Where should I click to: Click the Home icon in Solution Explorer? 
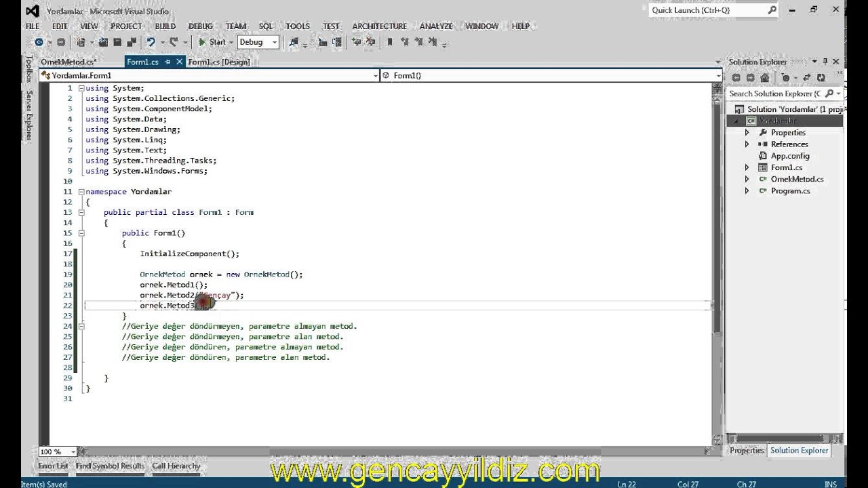click(x=765, y=77)
